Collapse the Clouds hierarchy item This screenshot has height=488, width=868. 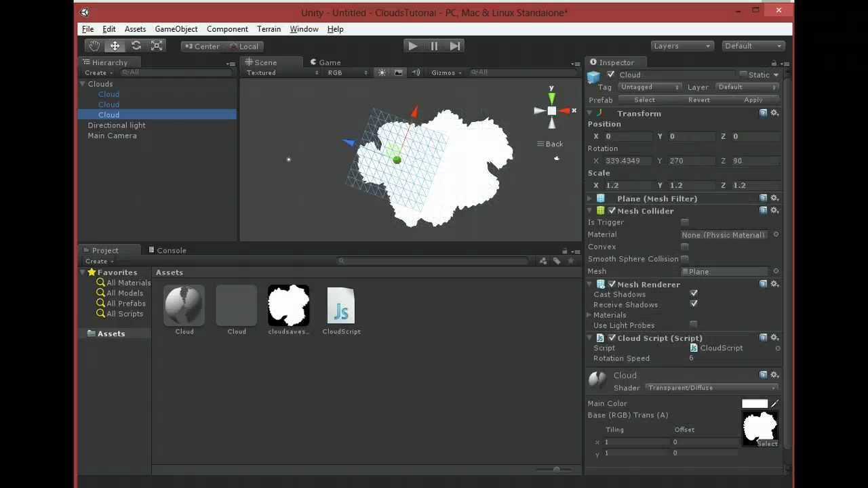point(83,84)
